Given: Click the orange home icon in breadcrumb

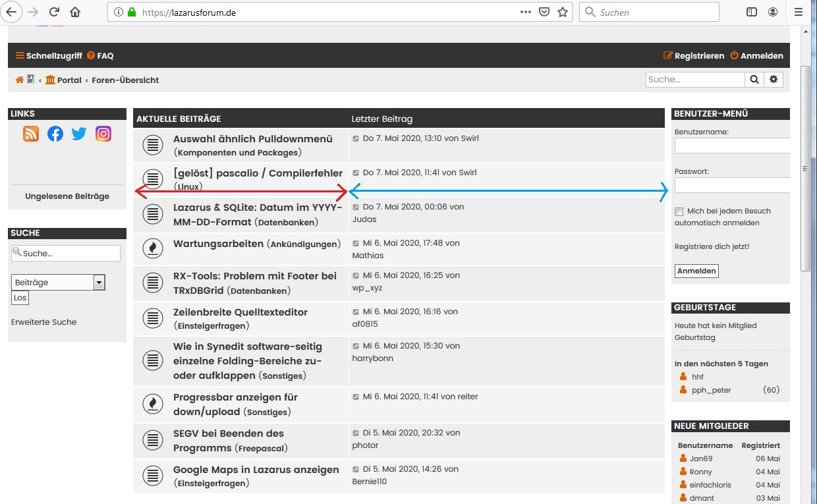Looking at the screenshot, I should coord(20,80).
